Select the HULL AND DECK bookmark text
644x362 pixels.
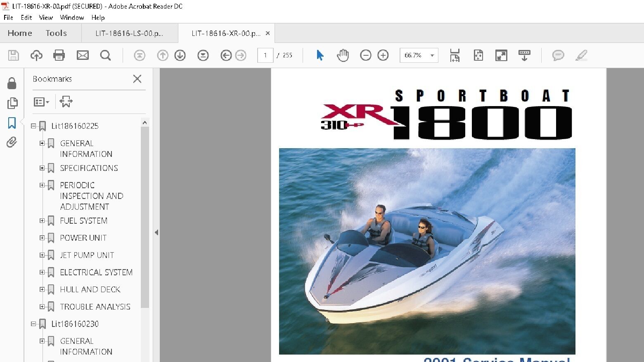tap(90, 289)
